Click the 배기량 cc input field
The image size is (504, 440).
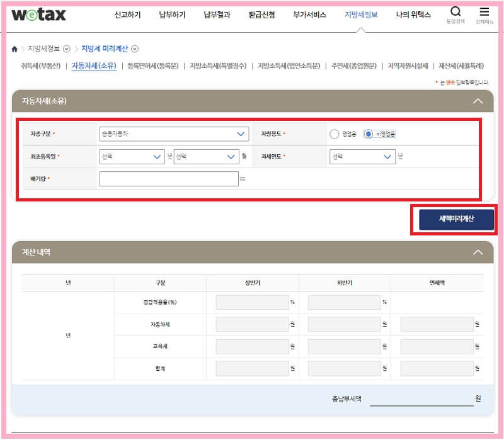coord(169,179)
